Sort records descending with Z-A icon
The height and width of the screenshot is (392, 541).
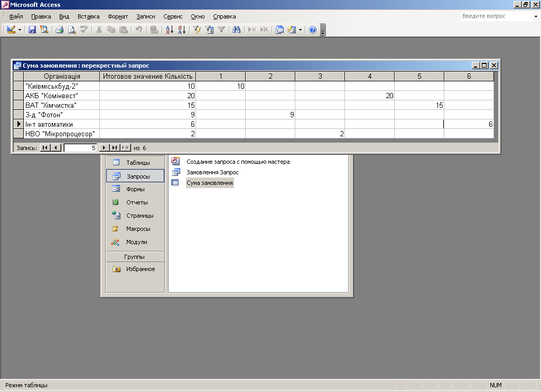[x=182, y=30]
